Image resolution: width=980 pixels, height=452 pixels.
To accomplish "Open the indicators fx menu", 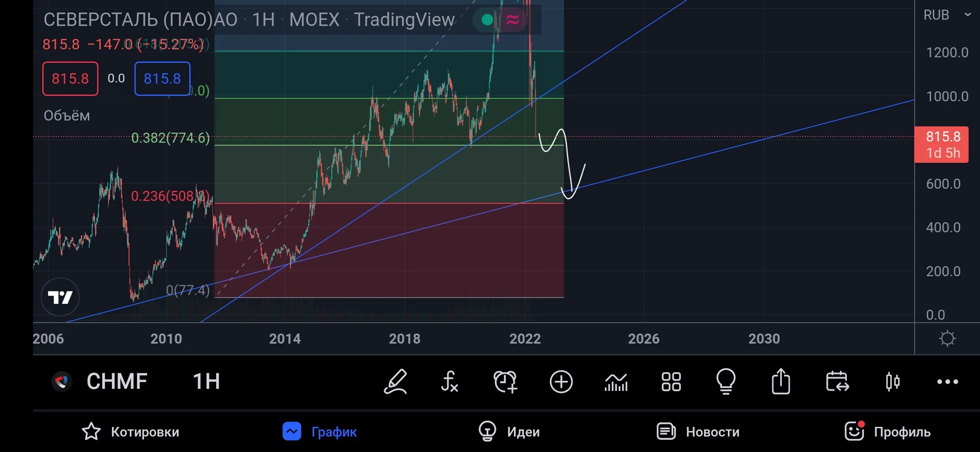I will tap(449, 381).
